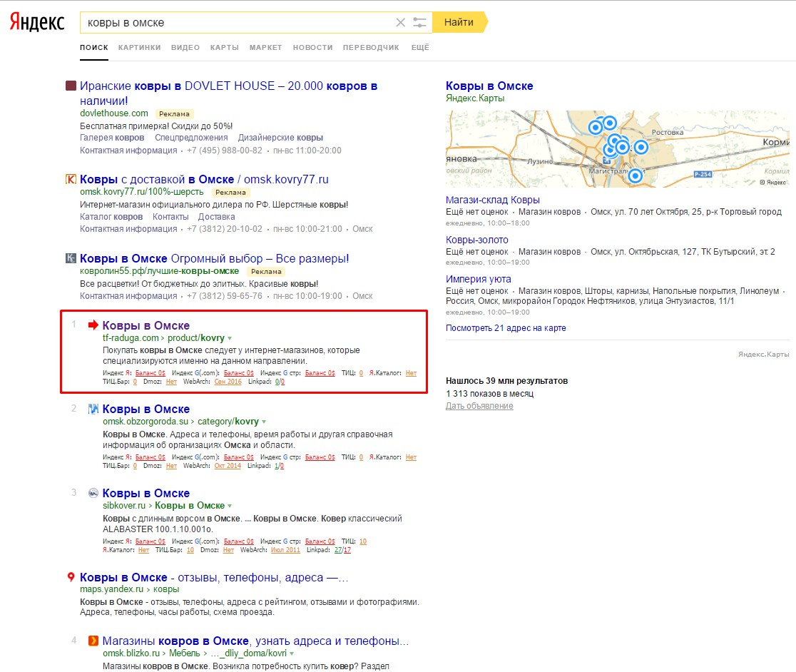
Task: Click WebArch Сен 2016 link in tf-raduga result
Action: [x=228, y=382]
